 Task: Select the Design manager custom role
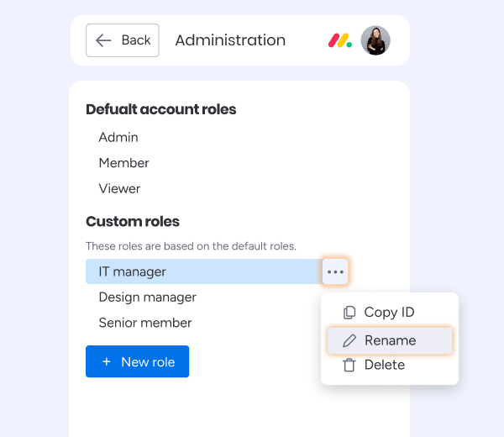(x=148, y=297)
